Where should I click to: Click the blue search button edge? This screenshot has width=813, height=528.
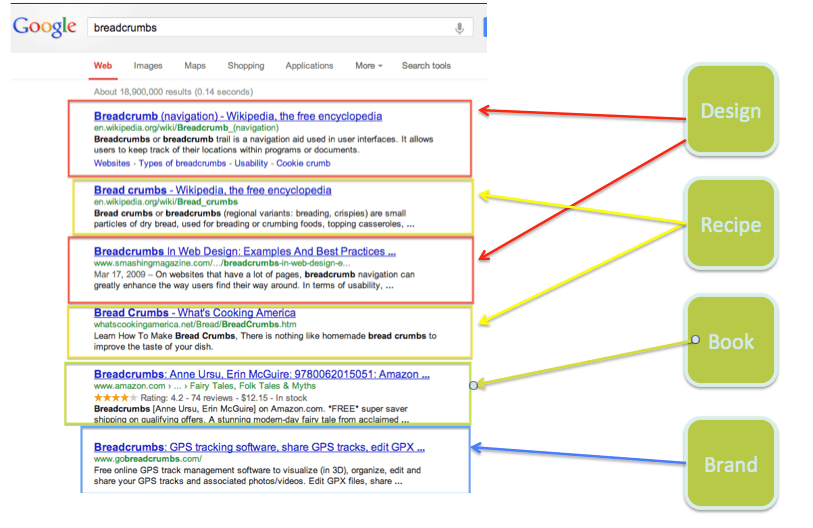[x=485, y=27]
